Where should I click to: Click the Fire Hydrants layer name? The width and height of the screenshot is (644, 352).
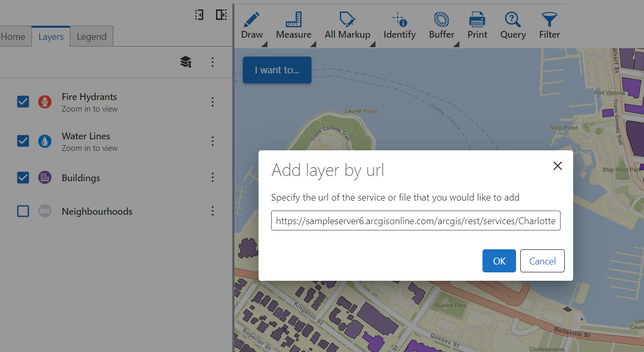click(89, 97)
